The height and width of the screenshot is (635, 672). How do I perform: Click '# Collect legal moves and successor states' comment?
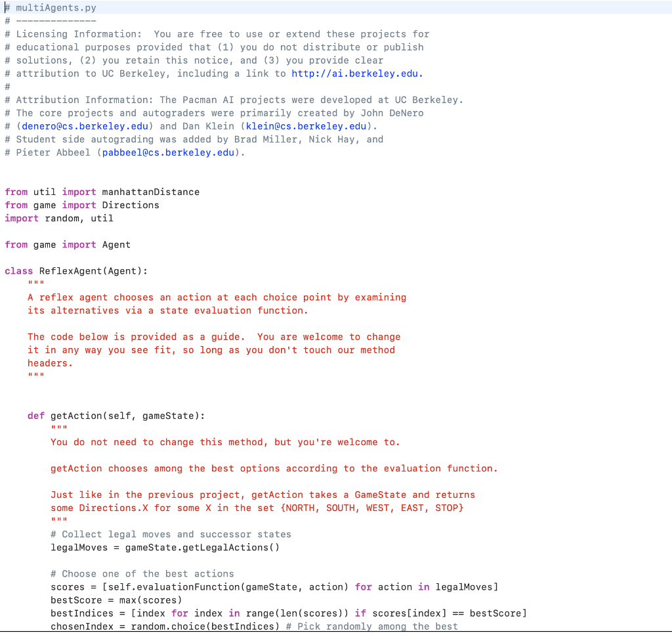pyautogui.click(x=171, y=535)
